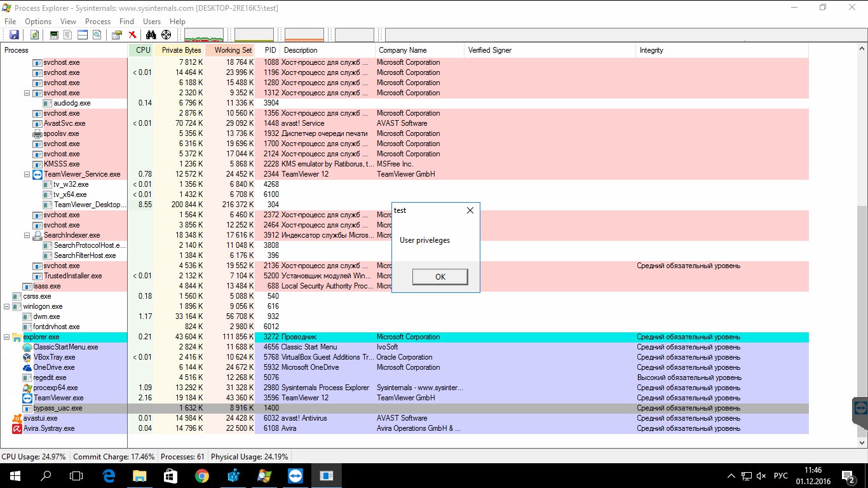Click the scrollbar down arrow
Image resolution: width=868 pixels, height=488 pixels.
tap(862, 442)
